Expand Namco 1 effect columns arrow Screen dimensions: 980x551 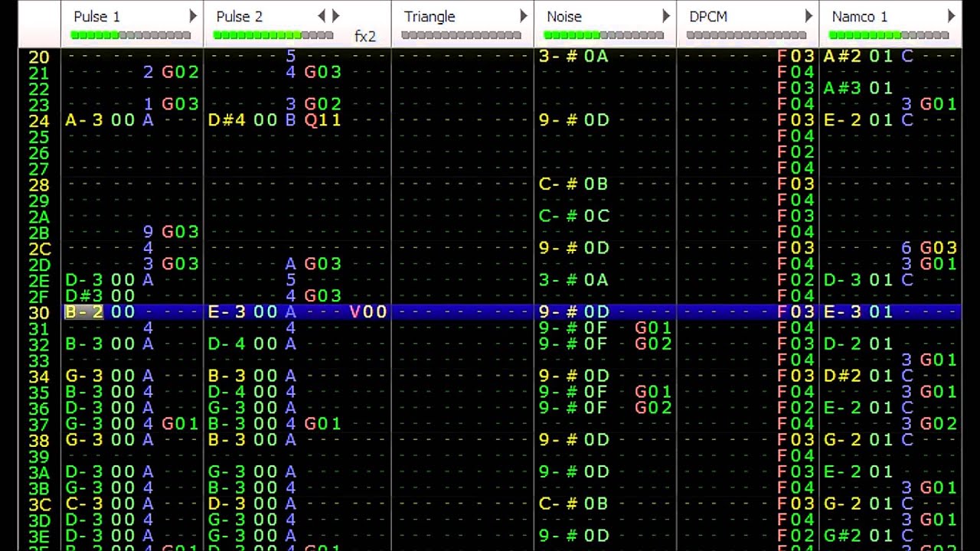click(x=951, y=16)
